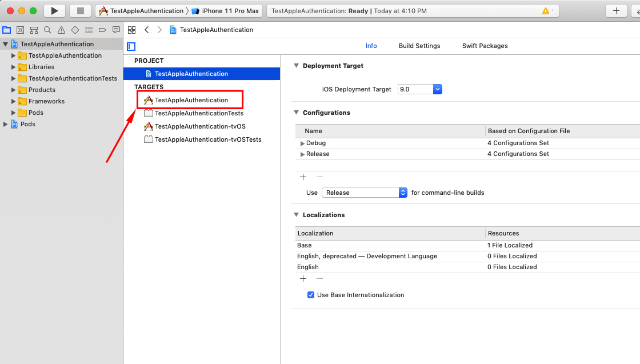This screenshot has width=640, height=364.
Task: Open the iOS Deployment Target dropdown
Action: [x=420, y=89]
